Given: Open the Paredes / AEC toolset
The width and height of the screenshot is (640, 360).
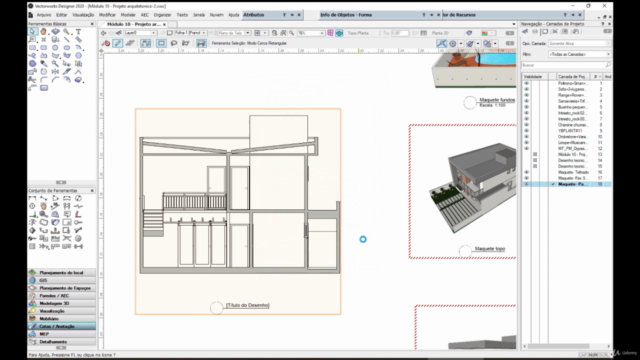Looking at the screenshot, I should tap(62, 296).
